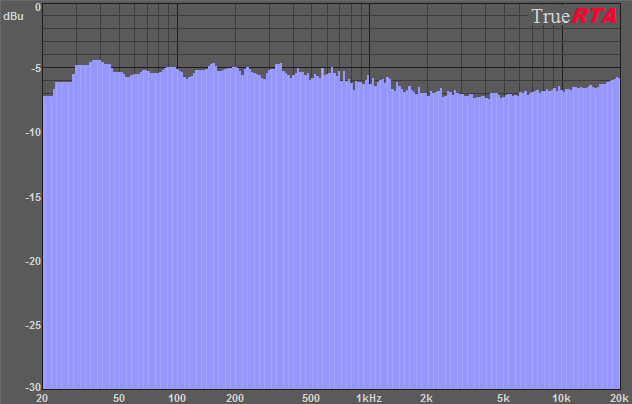
Task: Click the 5k frequency label
Action: pos(503,398)
